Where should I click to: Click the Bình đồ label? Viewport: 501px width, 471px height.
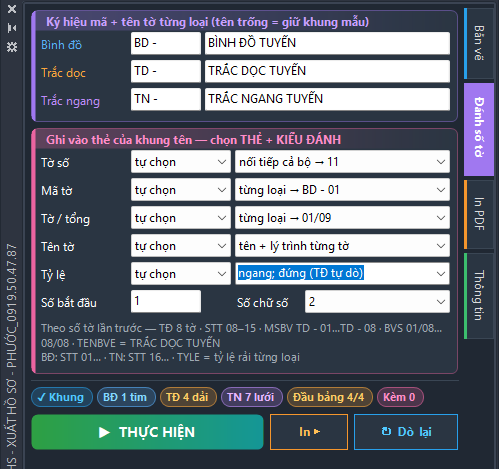coord(62,45)
